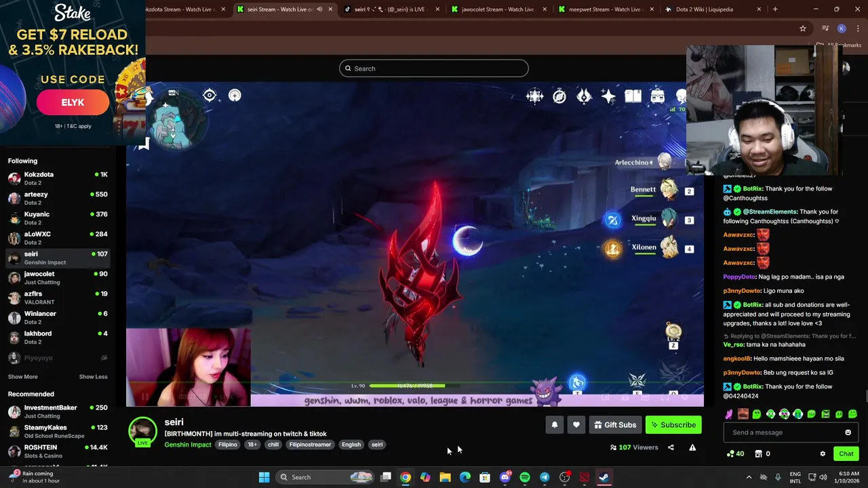
Task: Open Kokzdota channel in Following list
Action: click(58, 178)
